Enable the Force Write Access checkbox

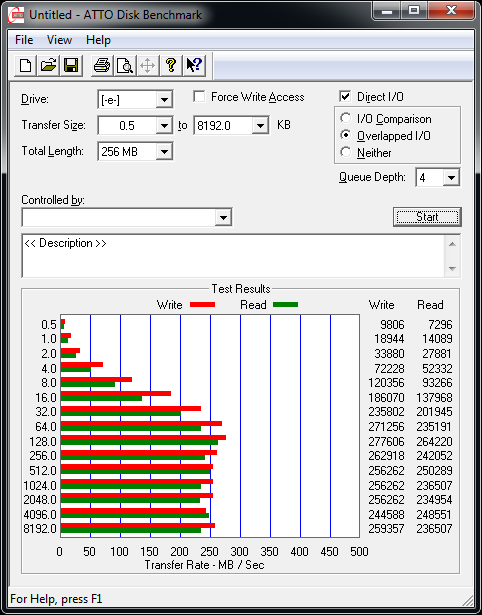(x=199, y=96)
